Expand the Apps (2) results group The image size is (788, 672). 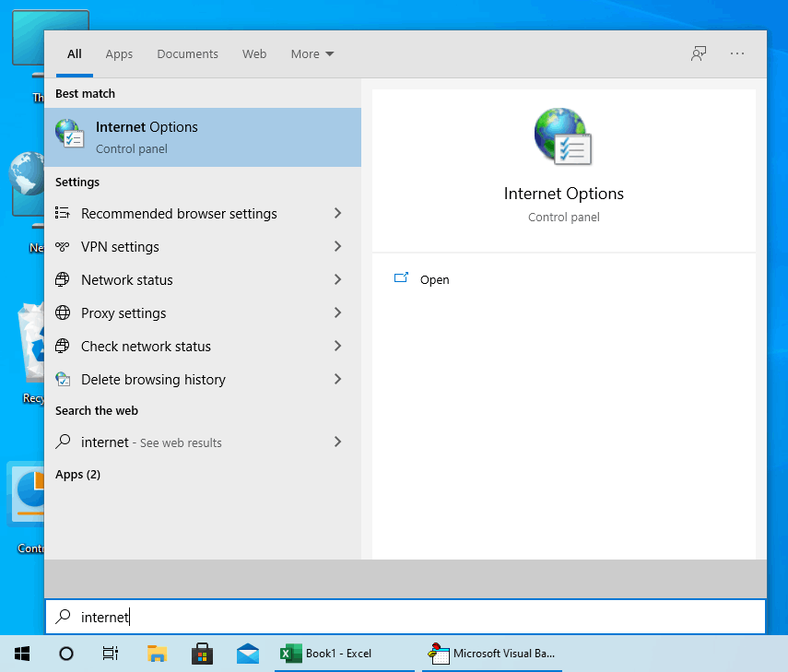[78, 475]
